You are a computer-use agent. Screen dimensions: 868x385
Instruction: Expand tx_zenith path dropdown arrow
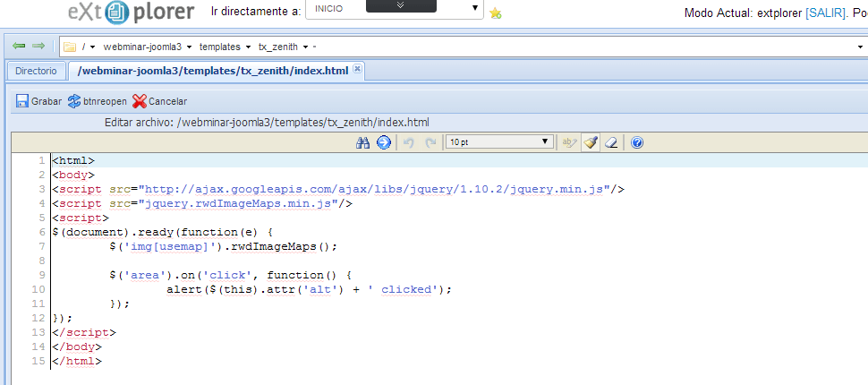pos(305,47)
